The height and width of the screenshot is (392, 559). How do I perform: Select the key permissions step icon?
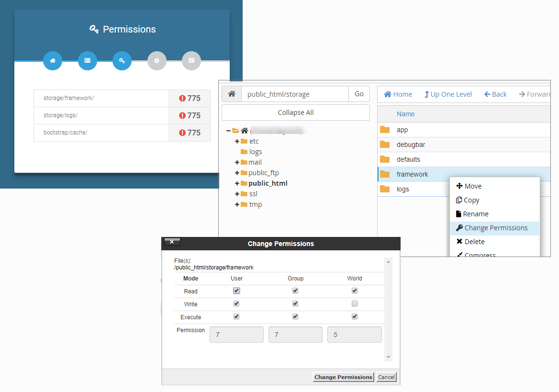122,61
